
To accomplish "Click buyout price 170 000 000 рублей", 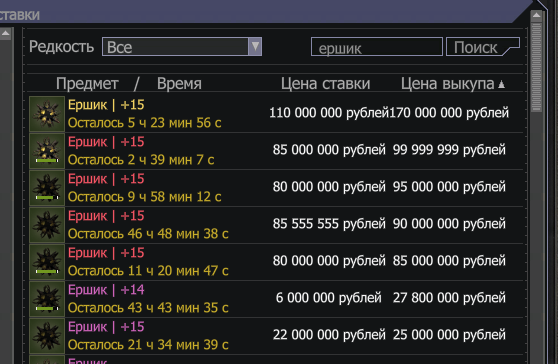I will tap(449, 113).
